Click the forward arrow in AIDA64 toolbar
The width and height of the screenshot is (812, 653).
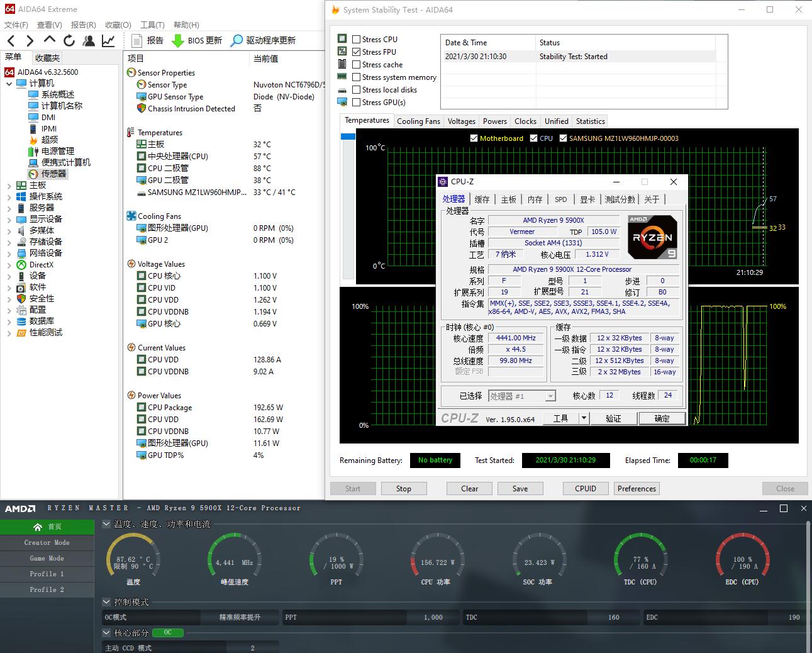tap(30, 41)
